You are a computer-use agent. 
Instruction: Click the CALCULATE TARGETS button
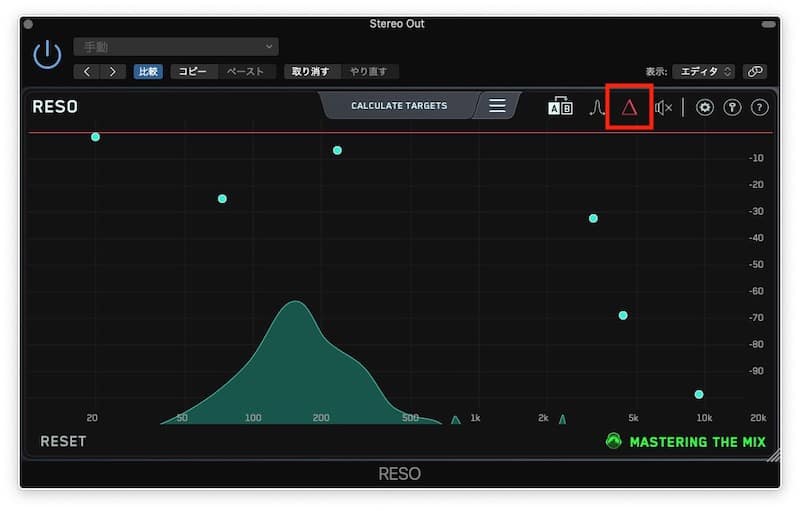[399, 106]
